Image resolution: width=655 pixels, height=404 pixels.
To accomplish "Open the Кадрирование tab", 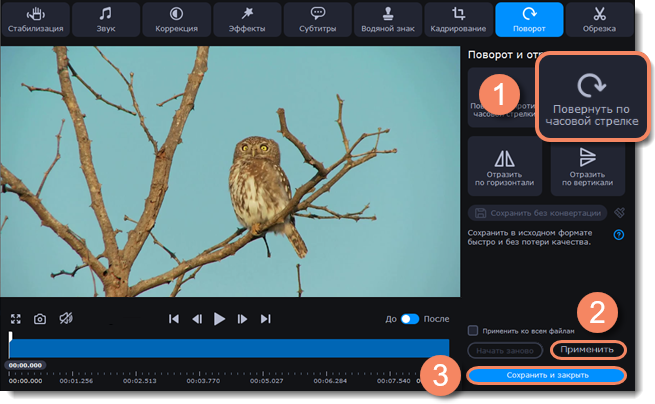I will pos(459,18).
